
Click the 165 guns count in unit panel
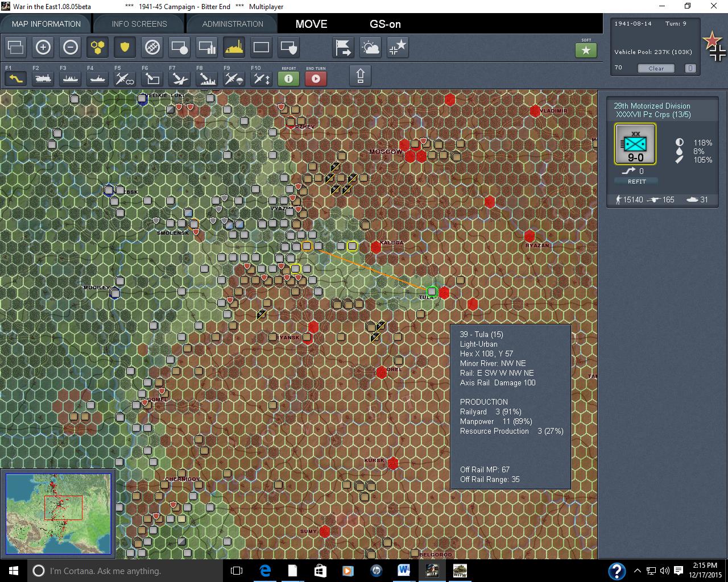668,199
